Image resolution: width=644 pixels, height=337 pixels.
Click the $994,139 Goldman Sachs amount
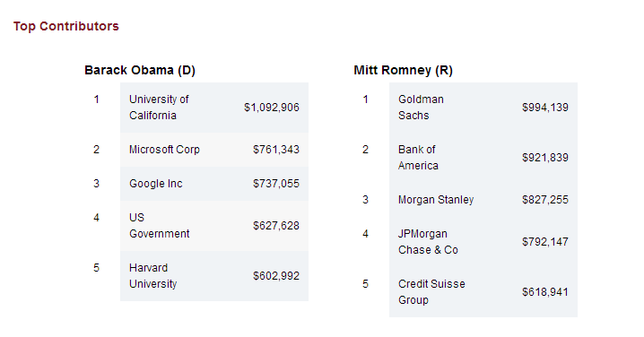pyautogui.click(x=545, y=108)
